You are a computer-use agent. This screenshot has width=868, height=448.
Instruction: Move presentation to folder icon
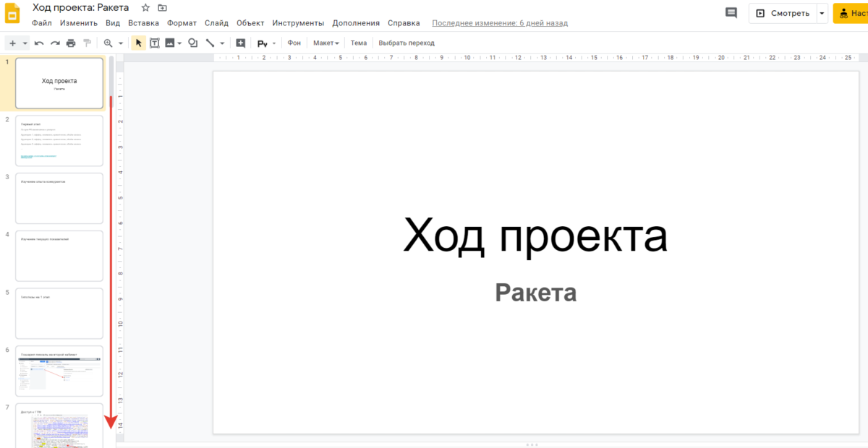tap(161, 8)
